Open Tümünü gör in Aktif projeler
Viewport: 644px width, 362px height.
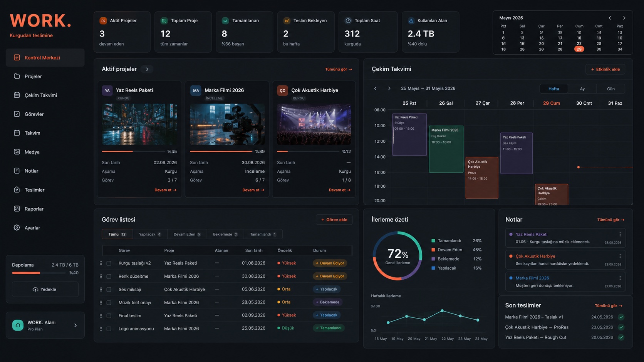coord(338,69)
